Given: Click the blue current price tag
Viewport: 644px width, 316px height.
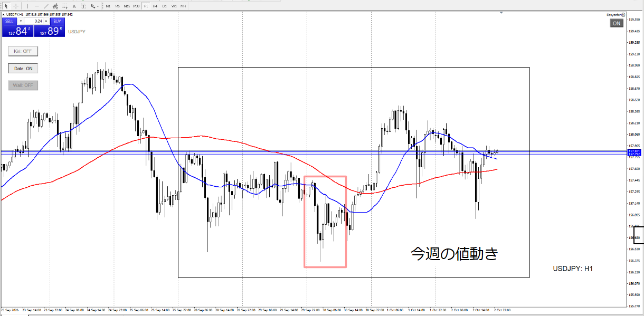Looking at the screenshot, I should click(x=634, y=153).
